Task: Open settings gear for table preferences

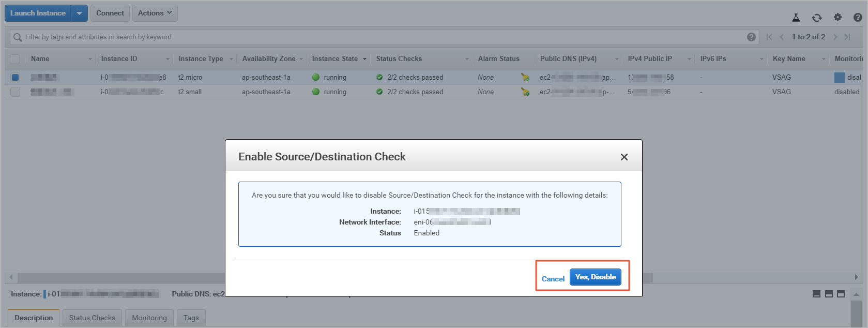Action: (x=837, y=17)
